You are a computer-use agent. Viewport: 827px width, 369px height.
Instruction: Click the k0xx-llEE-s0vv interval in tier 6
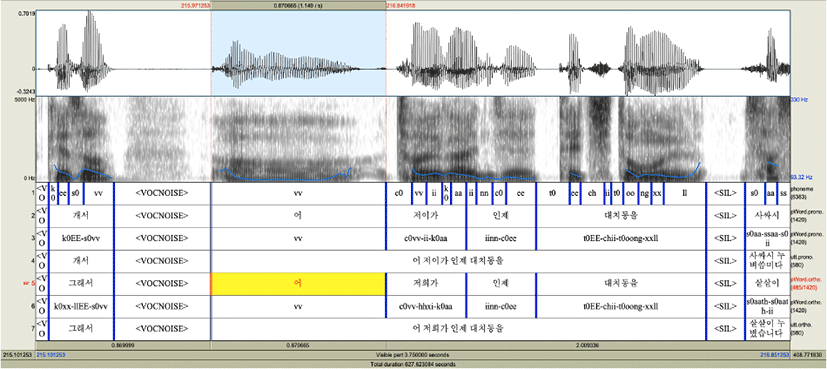[x=81, y=306]
